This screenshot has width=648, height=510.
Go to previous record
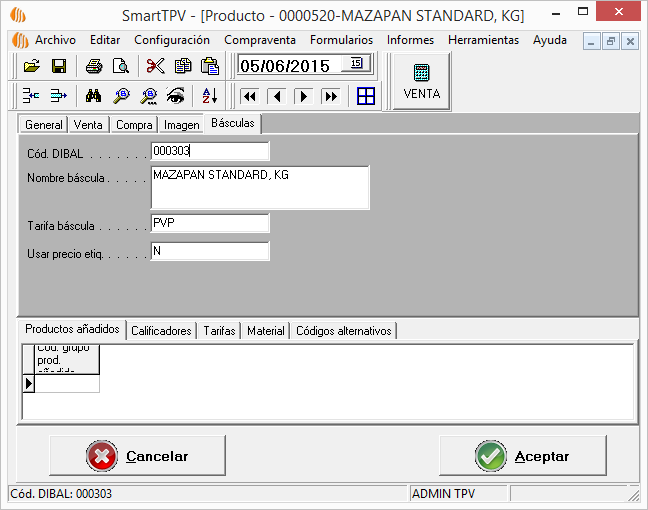(277, 97)
